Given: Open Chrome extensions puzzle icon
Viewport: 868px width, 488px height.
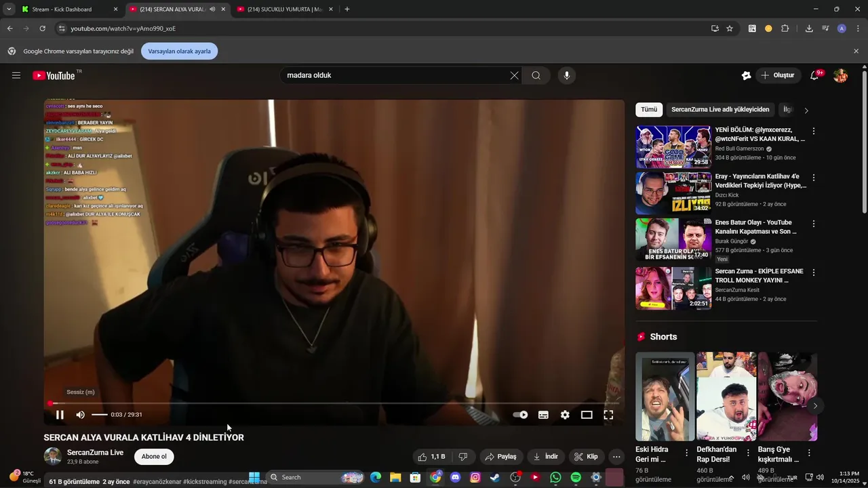Looking at the screenshot, I should [x=785, y=28].
